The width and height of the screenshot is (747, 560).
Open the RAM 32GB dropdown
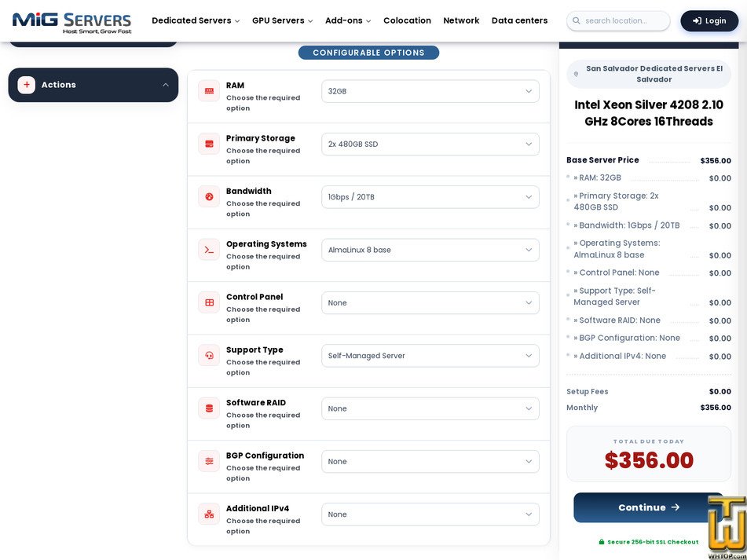(430, 91)
